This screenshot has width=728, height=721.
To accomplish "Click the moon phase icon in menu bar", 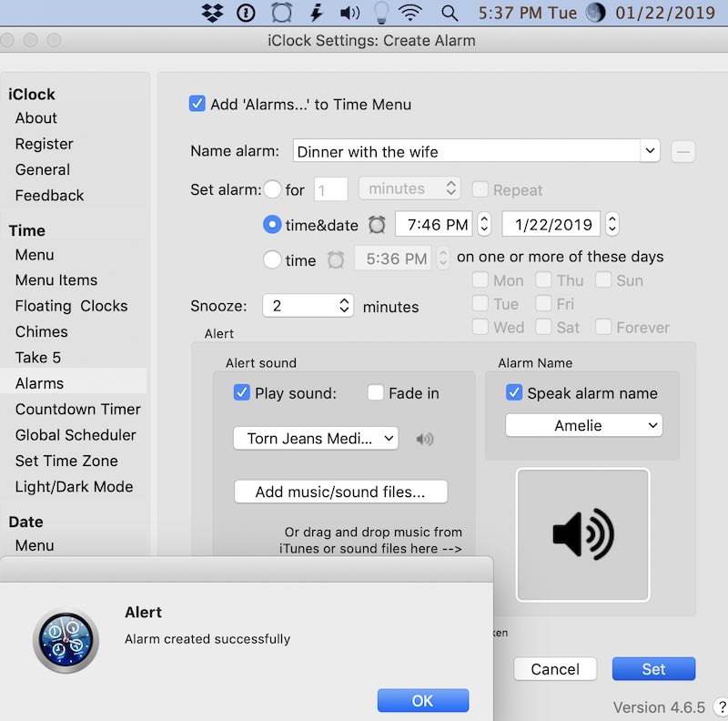I will click(595, 13).
